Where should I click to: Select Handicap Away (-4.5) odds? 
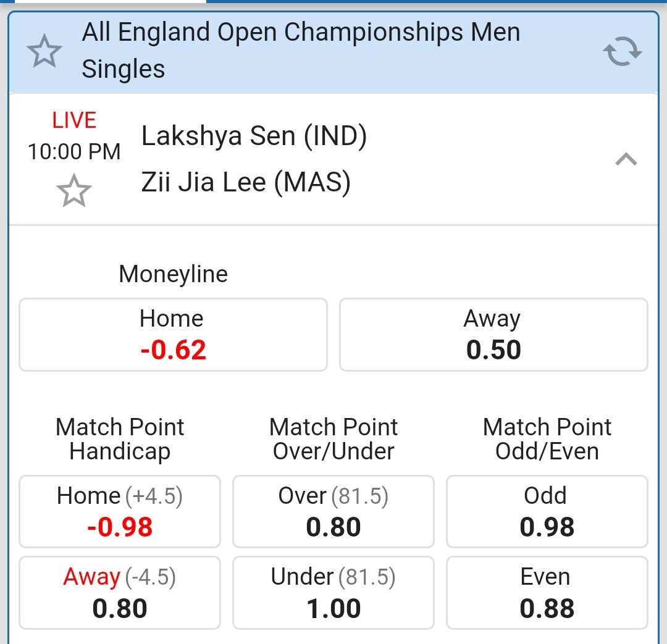120,593
